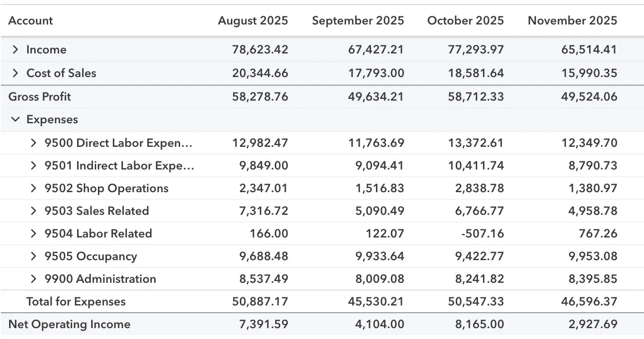Click the Account column header
644x339 pixels.
click(x=30, y=21)
